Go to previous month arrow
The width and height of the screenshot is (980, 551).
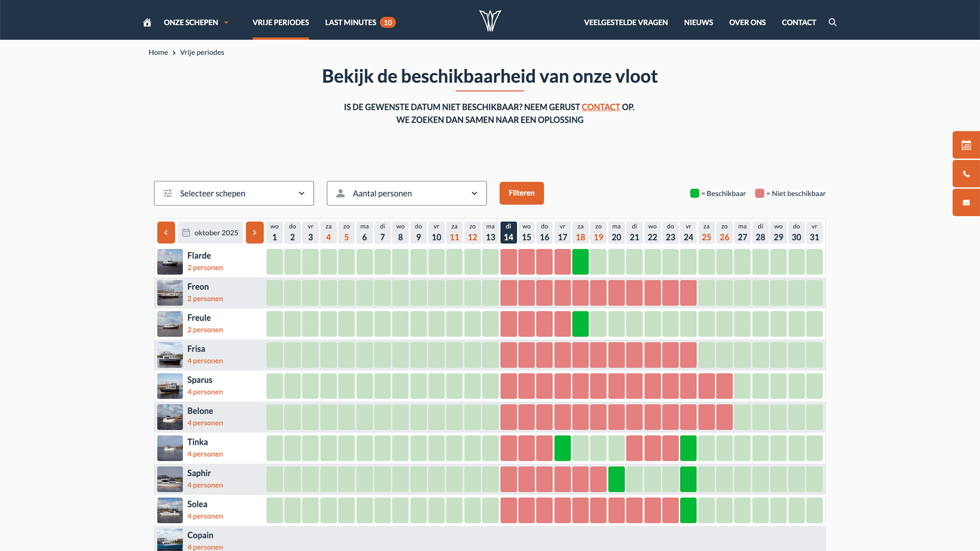(166, 233)
